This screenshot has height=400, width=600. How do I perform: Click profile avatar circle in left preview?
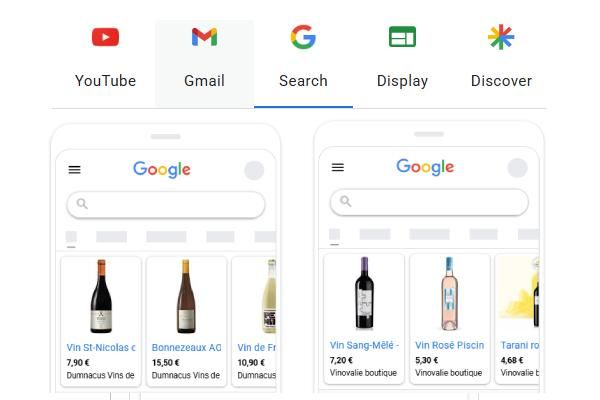coord(254,170)
